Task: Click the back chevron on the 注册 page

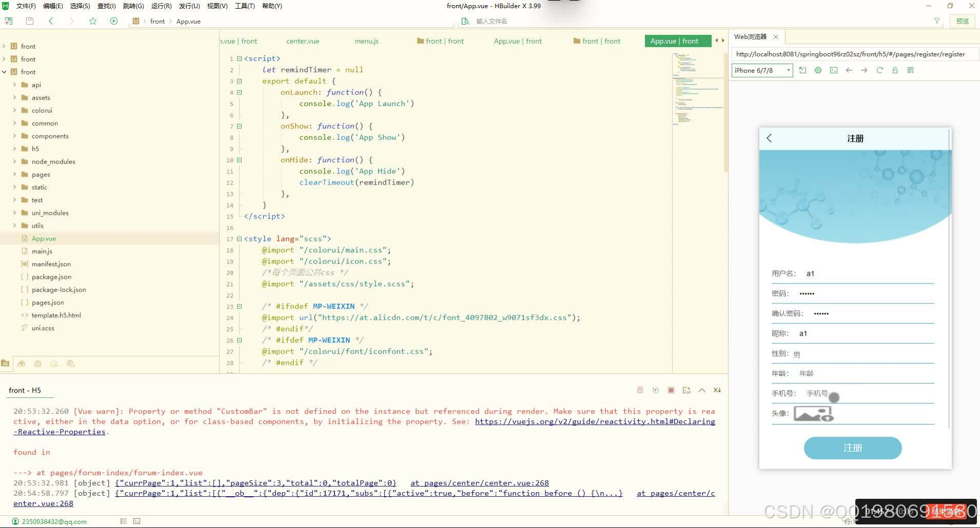Action: [x=769, y=138]
